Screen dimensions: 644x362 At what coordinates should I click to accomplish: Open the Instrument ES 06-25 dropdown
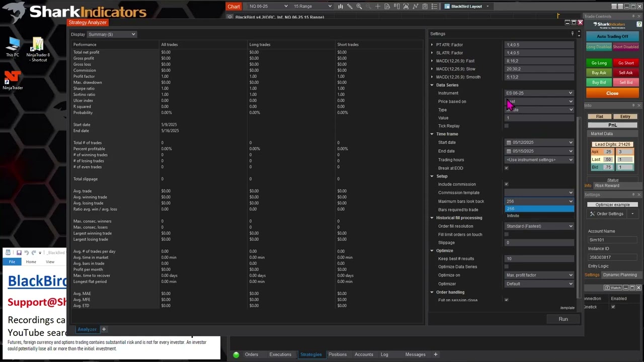(x=539, y=93)
